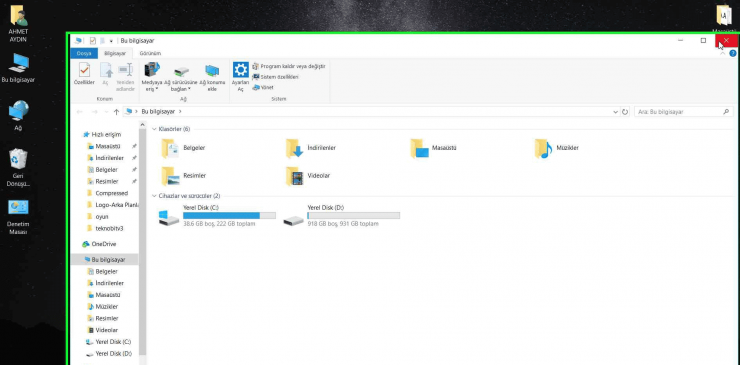Open Quick Access Toolbar customize dropdown
This screenshot has width=740, height=365.
[111, 41]
